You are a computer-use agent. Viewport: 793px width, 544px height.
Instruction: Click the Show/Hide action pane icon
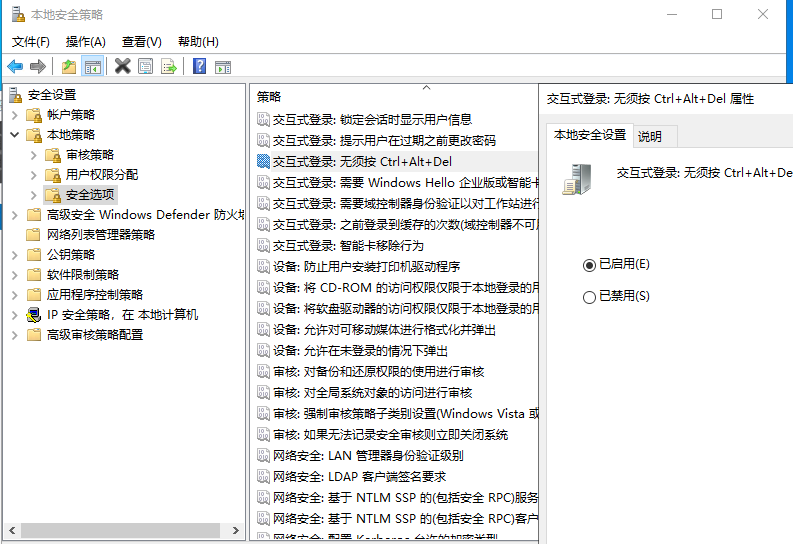[223, 67]
